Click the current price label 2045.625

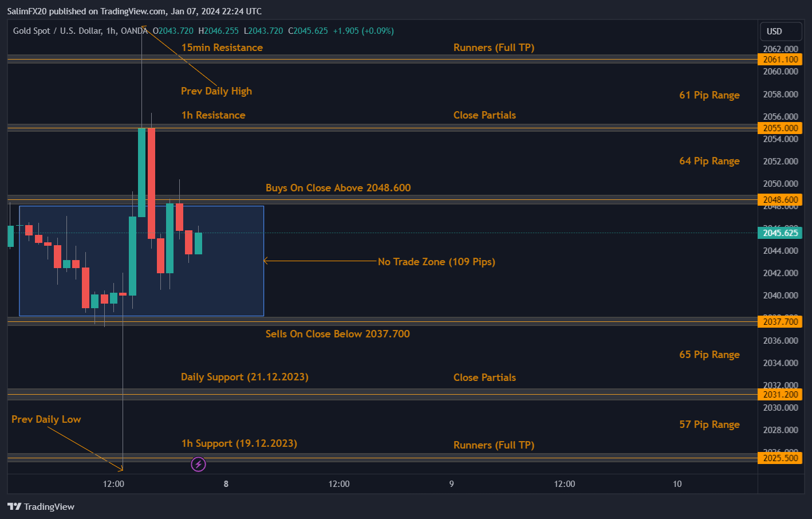780,233
